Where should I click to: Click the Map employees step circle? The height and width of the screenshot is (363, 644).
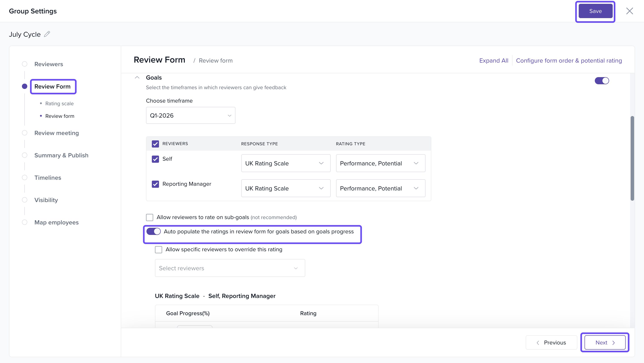tap(25, 222)
